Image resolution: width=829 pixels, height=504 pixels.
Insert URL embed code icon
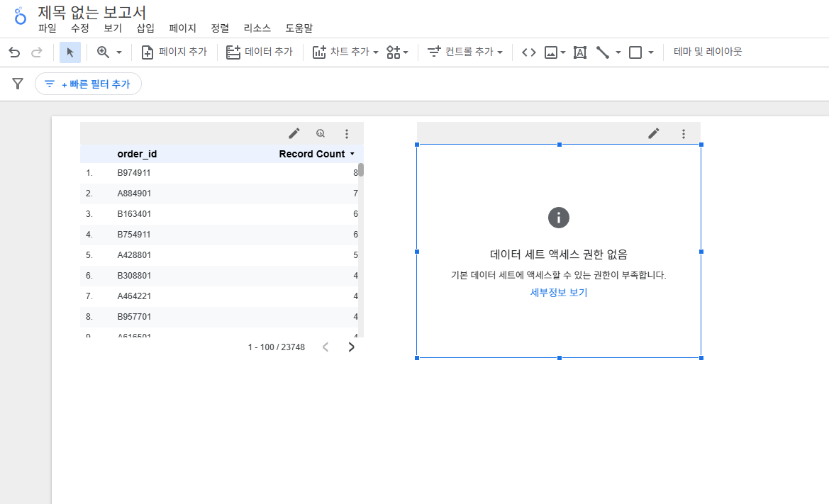click(x=529, y=52)
